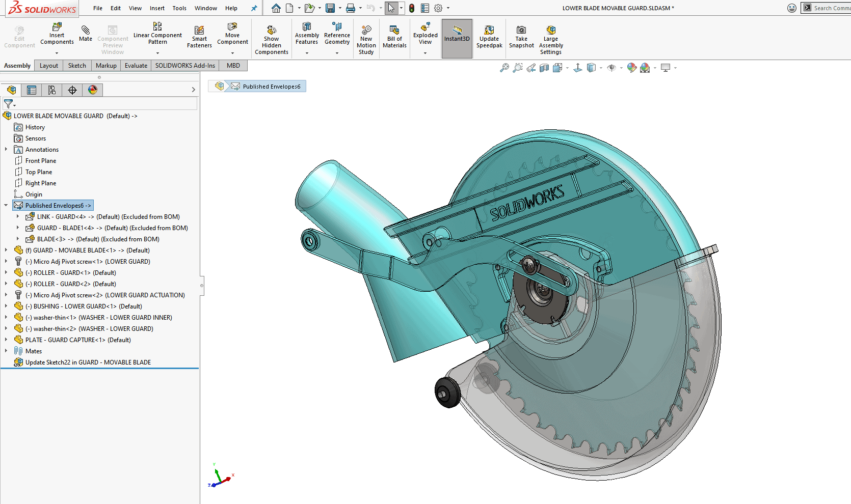Expand the Exploded View dropdown arrow
The image size is (851, 504).
pyautogui.click(x=425, y=53)
